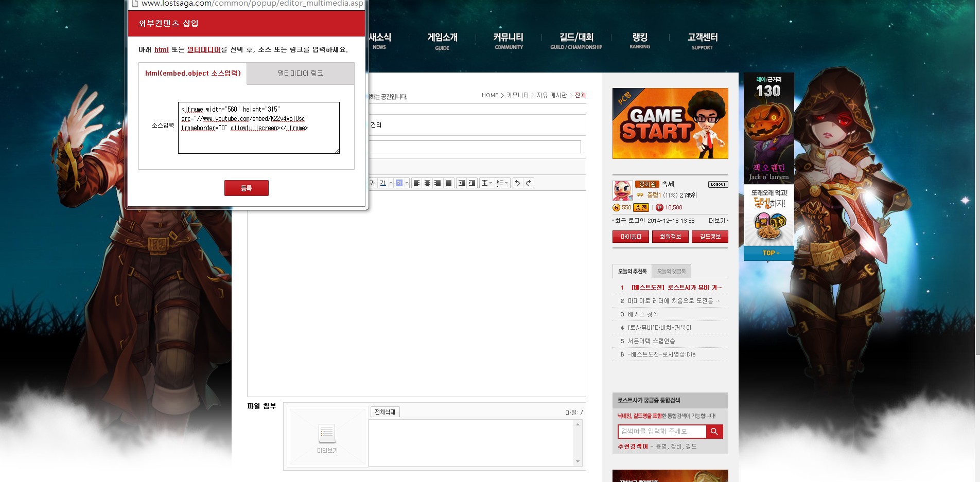This screenshot has height=482, width=980.
Task: Click the increase indent icon
Action: point(462,183)
